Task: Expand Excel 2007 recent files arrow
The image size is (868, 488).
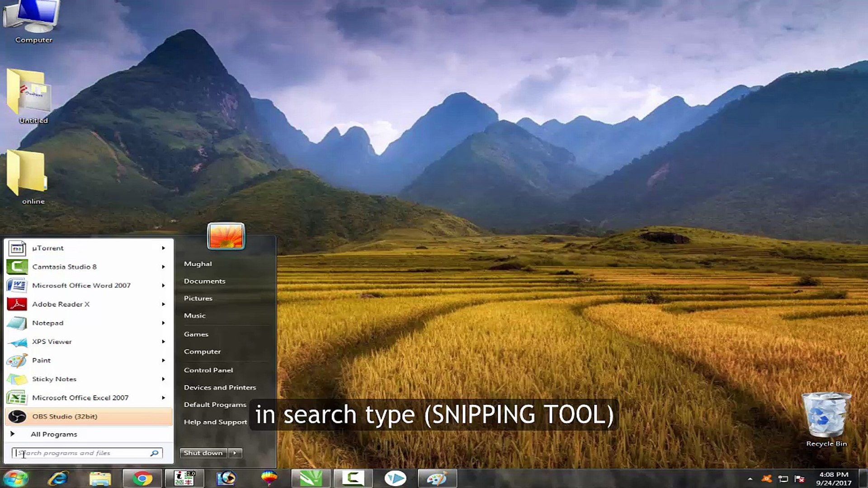Action: pyautogui.click(x=163, y=398)
